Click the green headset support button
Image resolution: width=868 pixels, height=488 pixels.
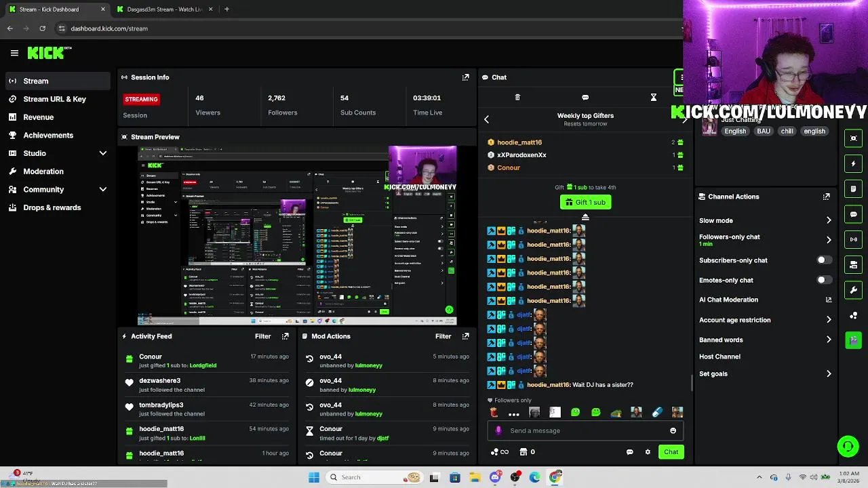point(848,446)
